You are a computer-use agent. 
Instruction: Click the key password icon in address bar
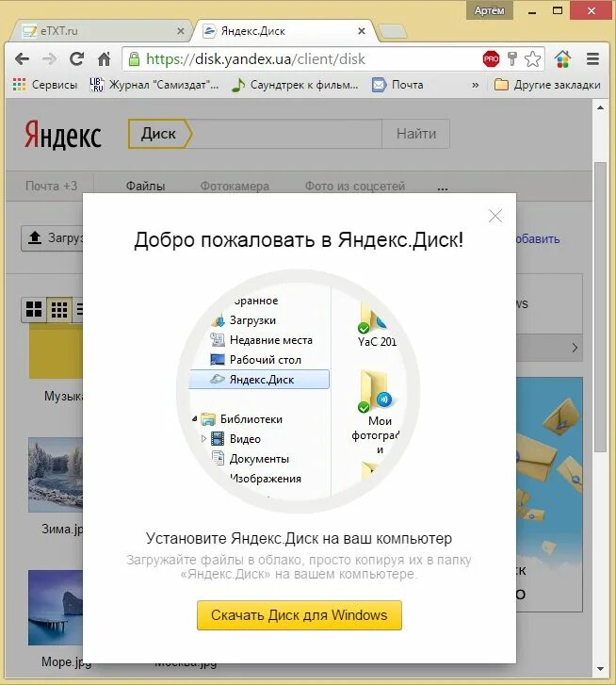pyautogui.click(x=512, y=58)
